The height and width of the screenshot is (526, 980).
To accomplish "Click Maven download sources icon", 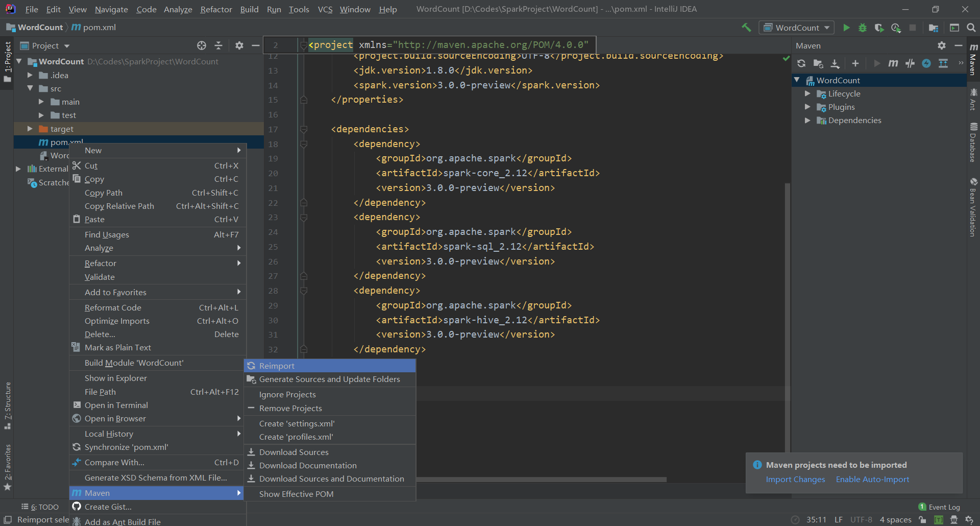I will pyautogui.click(x=835, y=63).
